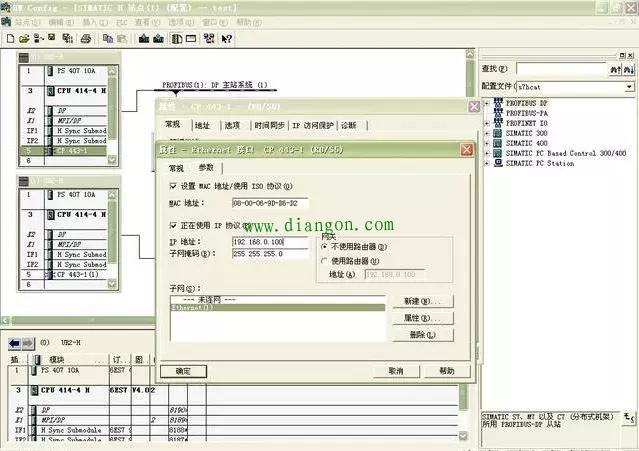Click the window view icon beside the catalog toggle
Image resolution: width=639 pixels, height=451 pixels.
(191, 39)
